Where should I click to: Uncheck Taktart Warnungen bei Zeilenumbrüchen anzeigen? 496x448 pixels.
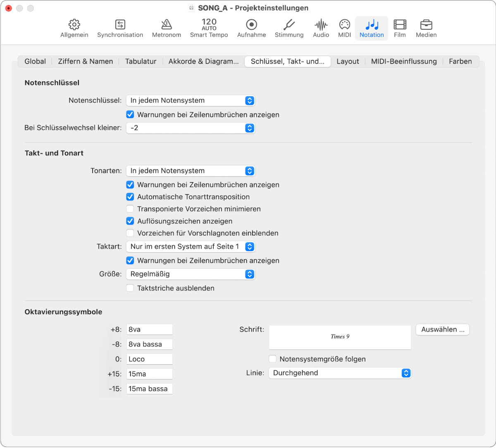(x=130, y=261)
